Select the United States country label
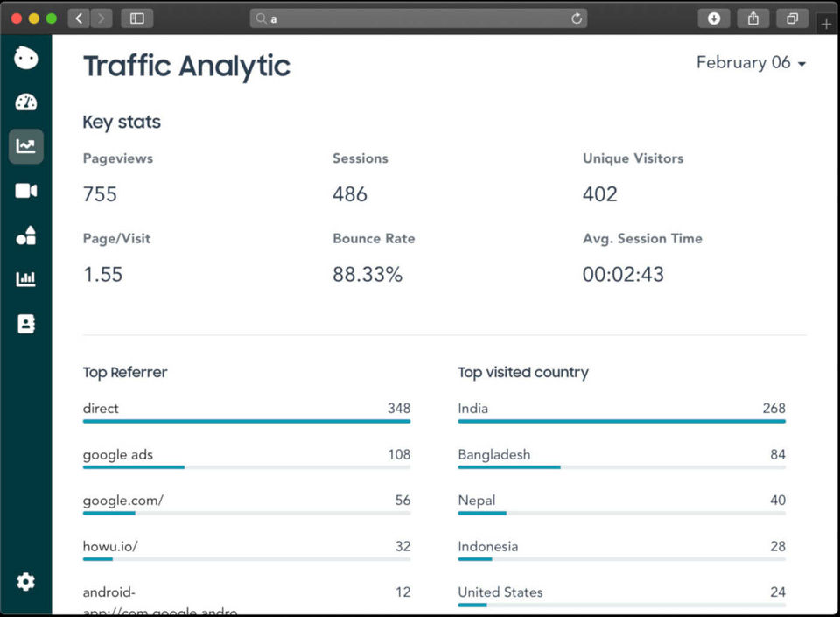 coord(500,592)
